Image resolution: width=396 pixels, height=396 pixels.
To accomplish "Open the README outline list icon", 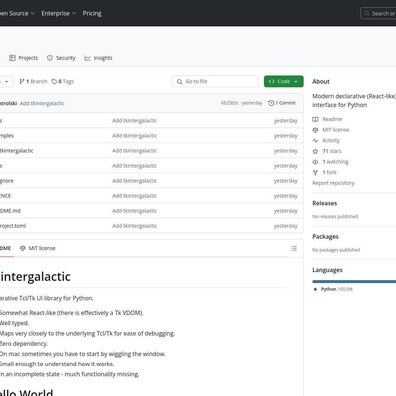I will tap(294, 248).
